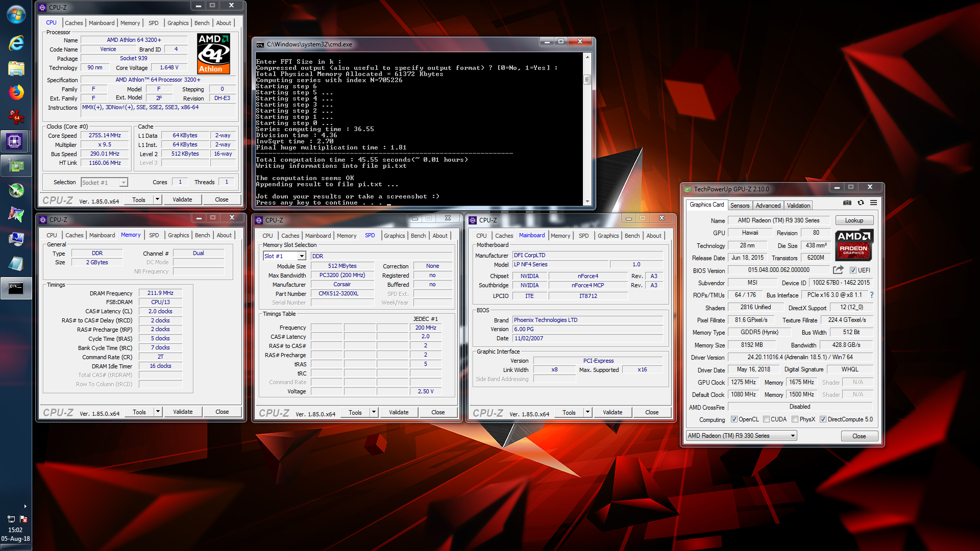Open Tools dropdown arrow in Memory tab window
The width and height of the screenshot is (980, 551).
pyautogui.click(x=158, y=412)
